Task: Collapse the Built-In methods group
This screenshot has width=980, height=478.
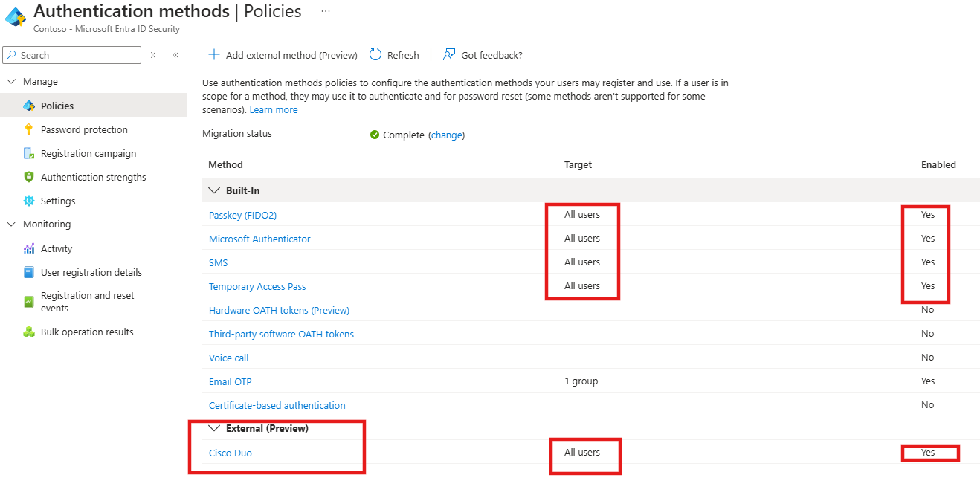Action: click(x=214, y=191)
